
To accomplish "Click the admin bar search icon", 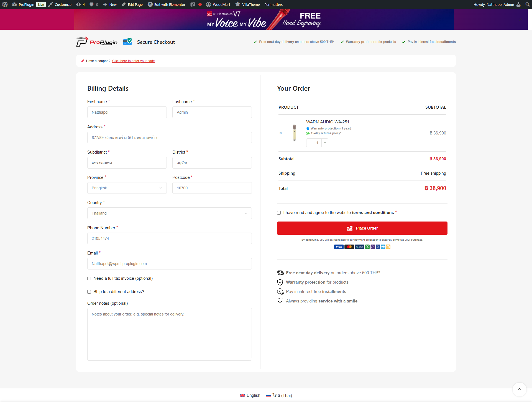I will (x=528, y=4).
